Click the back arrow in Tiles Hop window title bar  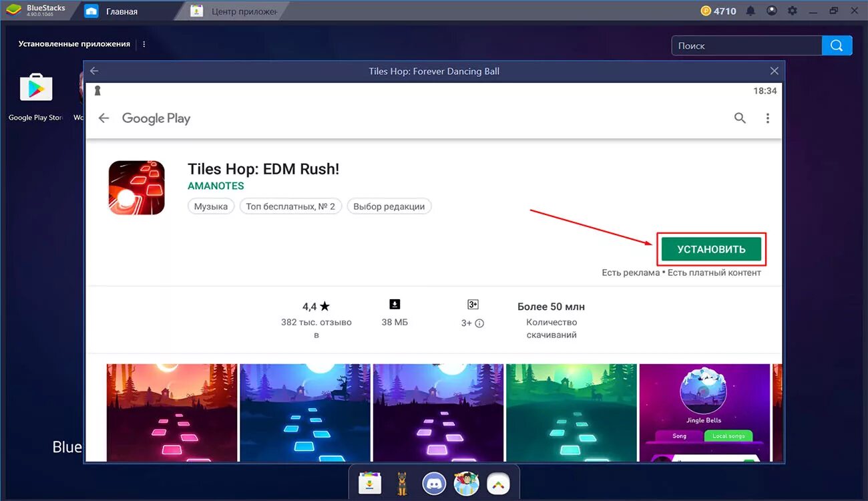pos(94,71)
